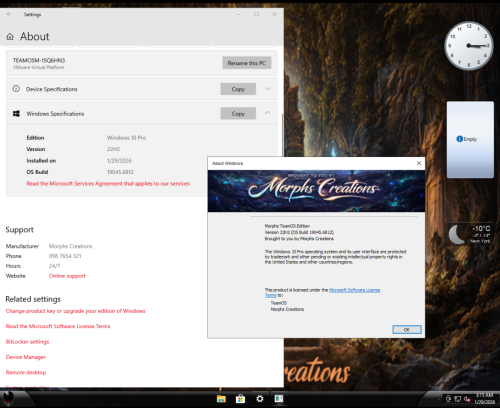Click Morphs TeamOS Edition text in dialog
The width and height of the screenshot is (500, 408).
(287, 226)
